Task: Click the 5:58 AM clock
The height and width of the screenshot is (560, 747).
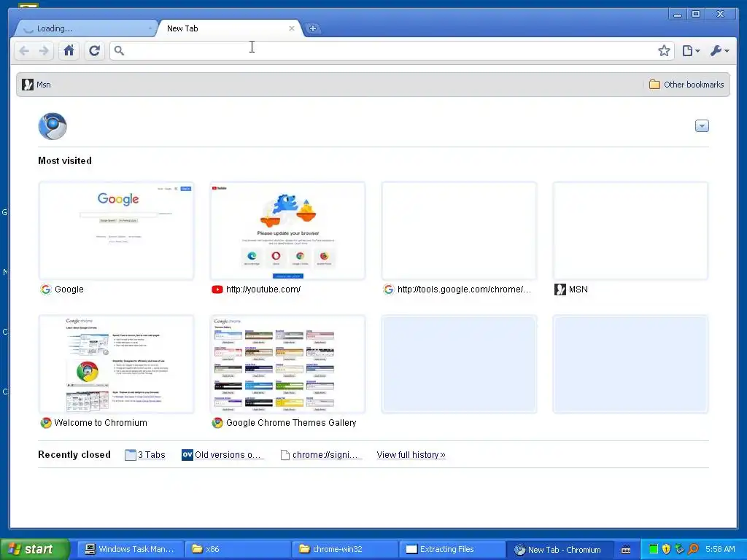Action: point(720,549)
